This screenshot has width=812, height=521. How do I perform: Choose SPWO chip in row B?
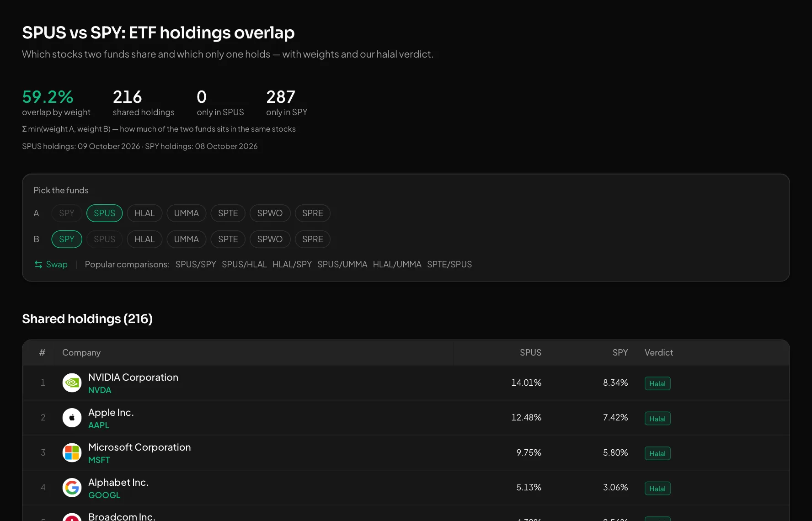click(270, 239)
